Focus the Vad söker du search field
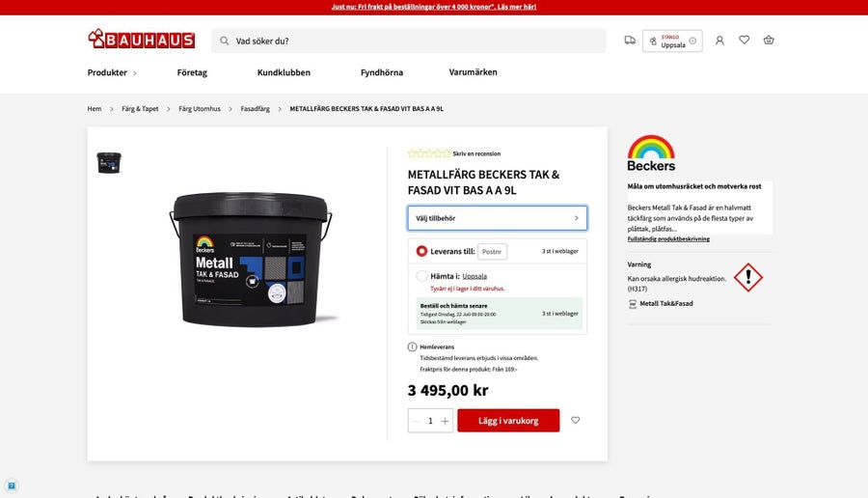The image size is (868, 498). pyautogui.click(x=409, y=41)
